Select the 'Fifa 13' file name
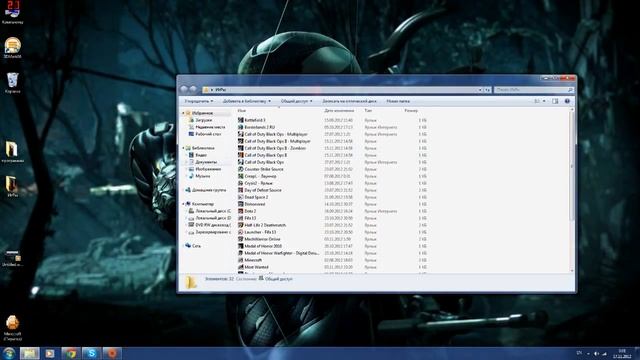This screenshot has width=640, height=360. [x=250, y=218]
